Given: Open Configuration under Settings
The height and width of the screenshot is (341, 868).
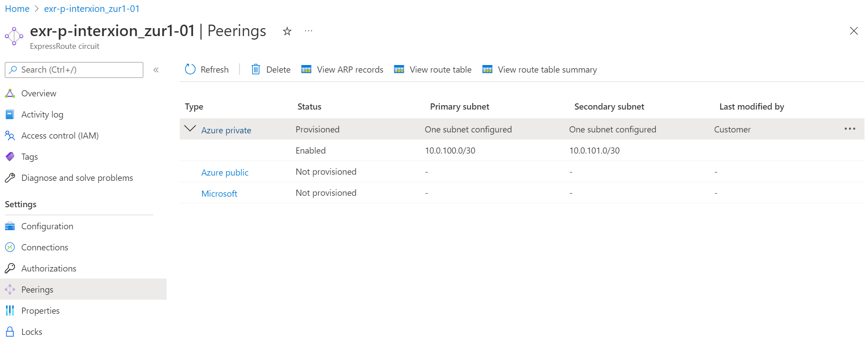Looking at the screenshot, I should click(x=47, y=226).
